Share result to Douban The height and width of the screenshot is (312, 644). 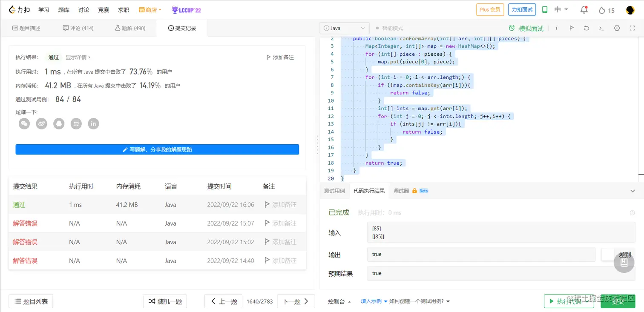[76, 123]
